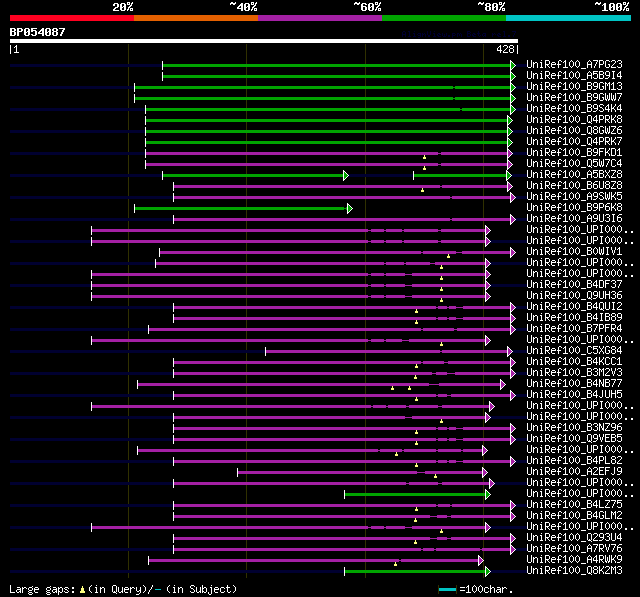The height and width of the screenshot is (597, 640).
Task: Open hit UniRef100_A9U3I6
Action: 574,219
